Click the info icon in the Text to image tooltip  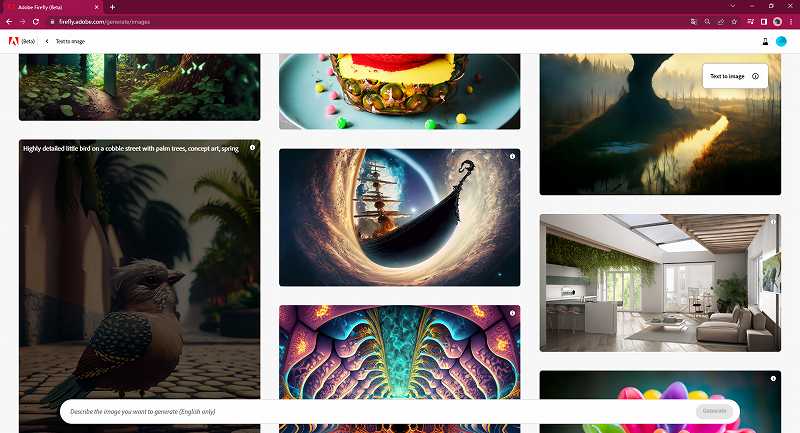[x=755, y=77]
